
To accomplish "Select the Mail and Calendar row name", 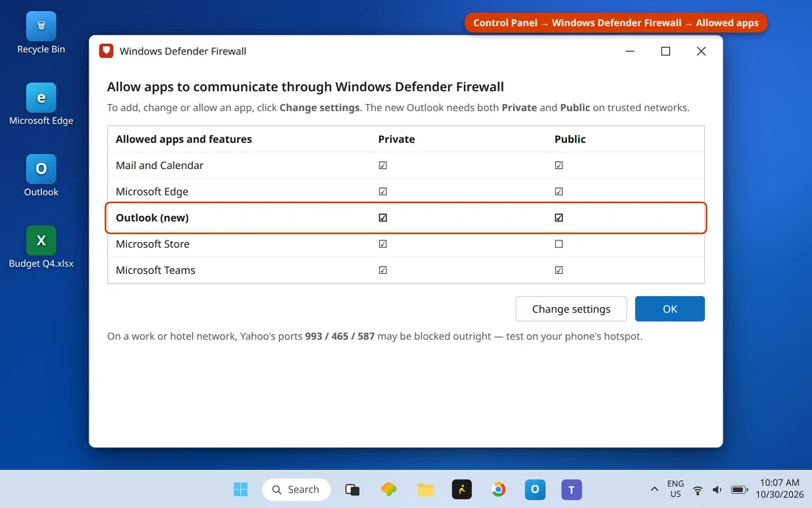I will pyautogui.click(x=159, y=165).
